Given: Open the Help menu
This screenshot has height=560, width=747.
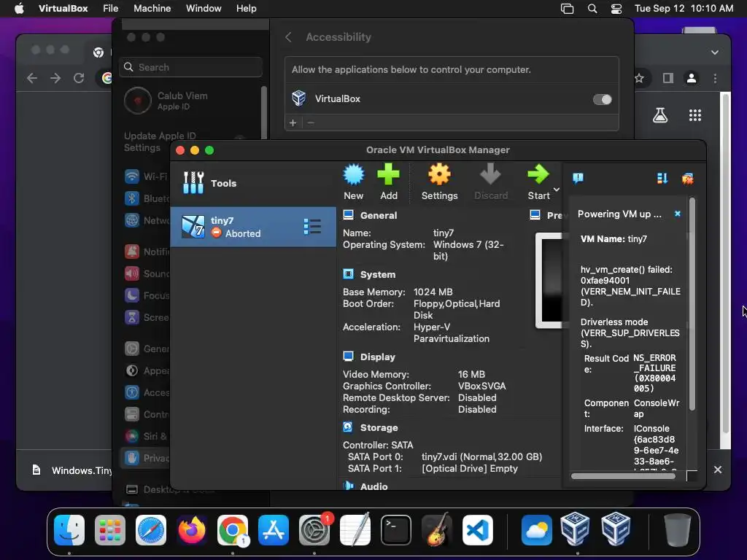Looking at the screenshot, I should pos(247,9).
